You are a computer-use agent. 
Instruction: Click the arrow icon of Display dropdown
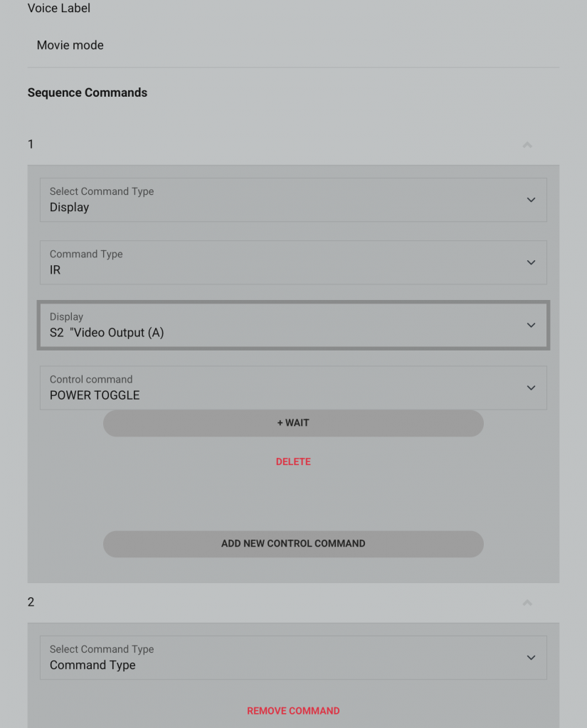531,325
